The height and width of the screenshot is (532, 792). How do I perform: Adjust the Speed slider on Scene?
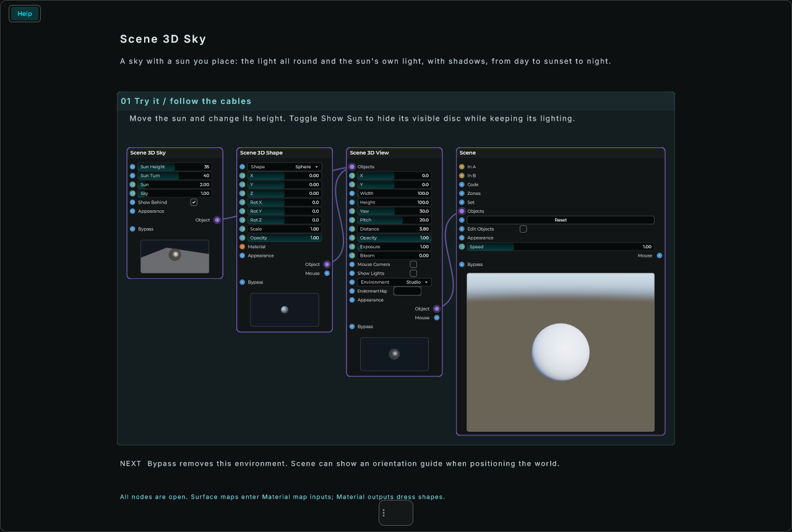[561, 247]
